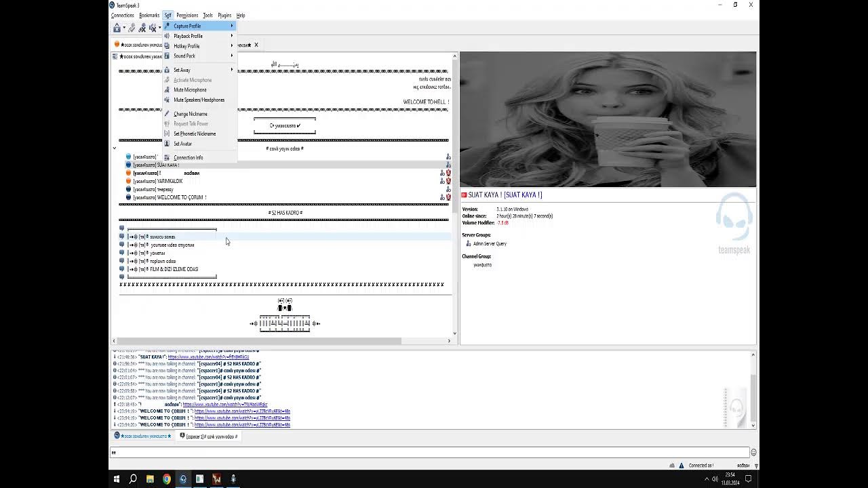Open the Bookmarks menu
Image resolution: width=868 pixels, height=488 pixels.
pos(149,15)
